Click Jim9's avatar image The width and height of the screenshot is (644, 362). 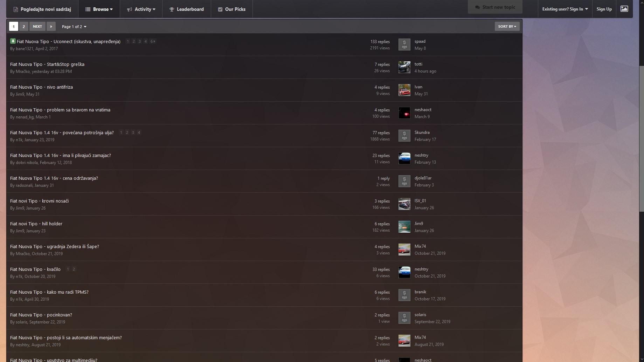[x=404, y=227]
